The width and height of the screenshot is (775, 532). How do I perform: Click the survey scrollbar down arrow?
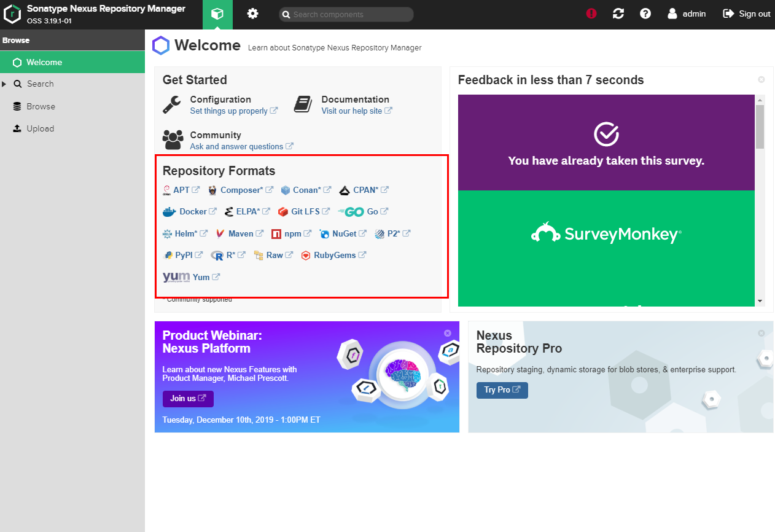click(x=760, y=301)
